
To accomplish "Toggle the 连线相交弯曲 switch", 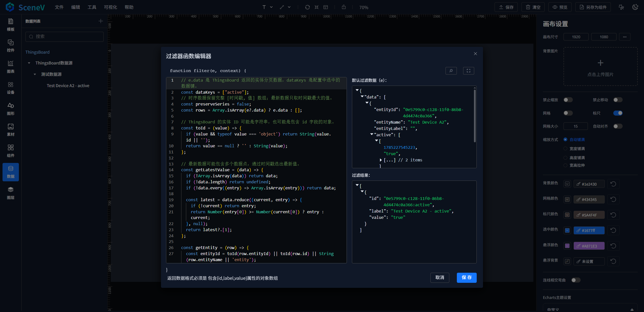I will (576, 280).
